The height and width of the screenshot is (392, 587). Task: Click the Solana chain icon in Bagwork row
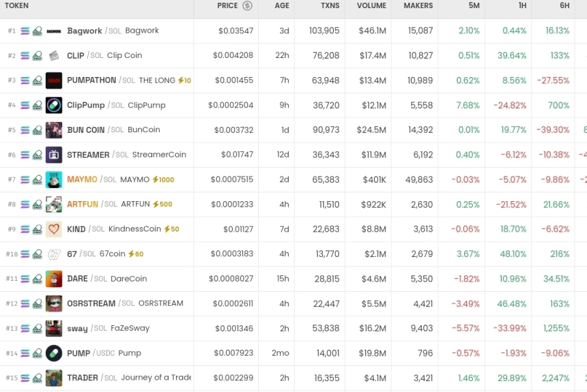click(25, 31)
